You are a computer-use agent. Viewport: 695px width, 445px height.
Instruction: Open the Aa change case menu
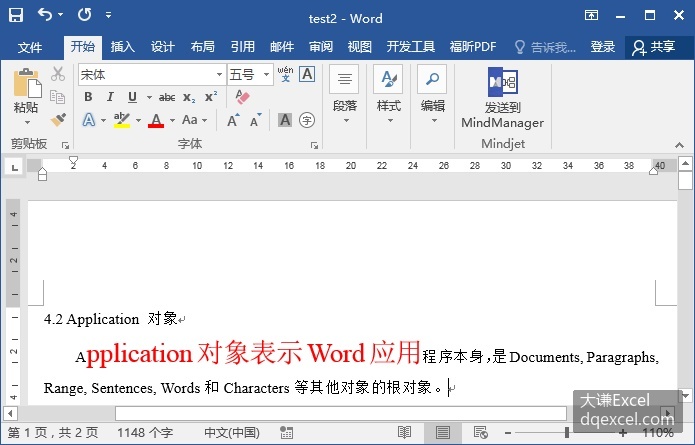click(x=194, y=120)
